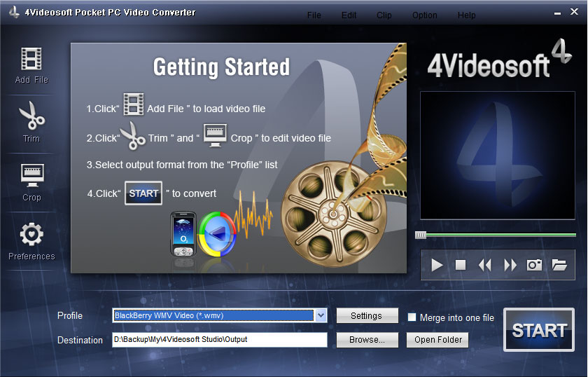
Task: Click the preview playback seek slider
Action: [x=497, y=235]
